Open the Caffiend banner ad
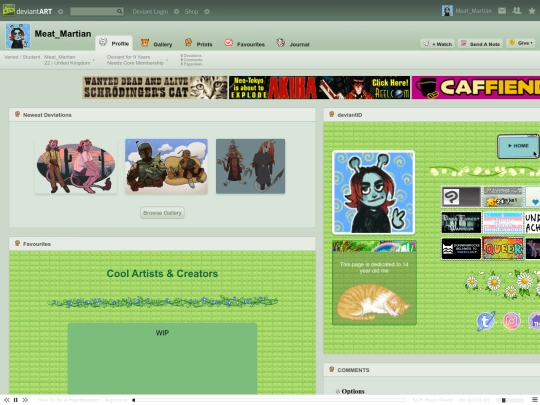 (x=476, y=87)
